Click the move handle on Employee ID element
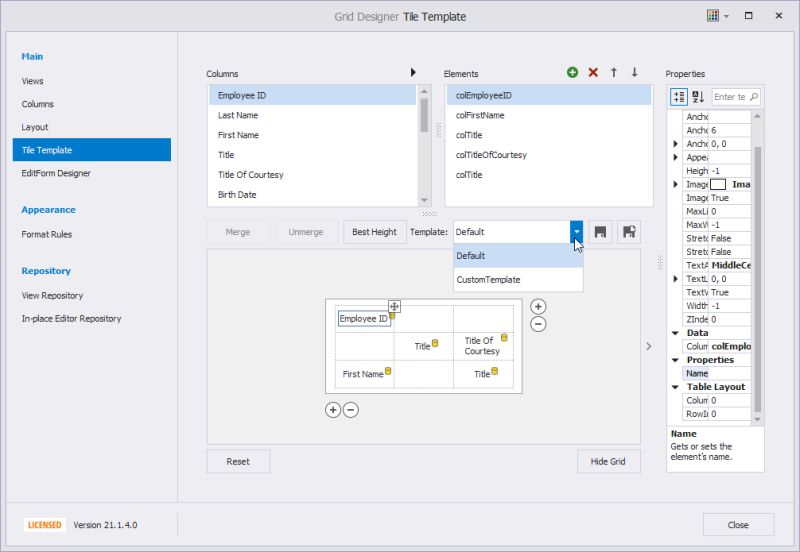Screen dimensions: 800x552 tap(394, 306)
